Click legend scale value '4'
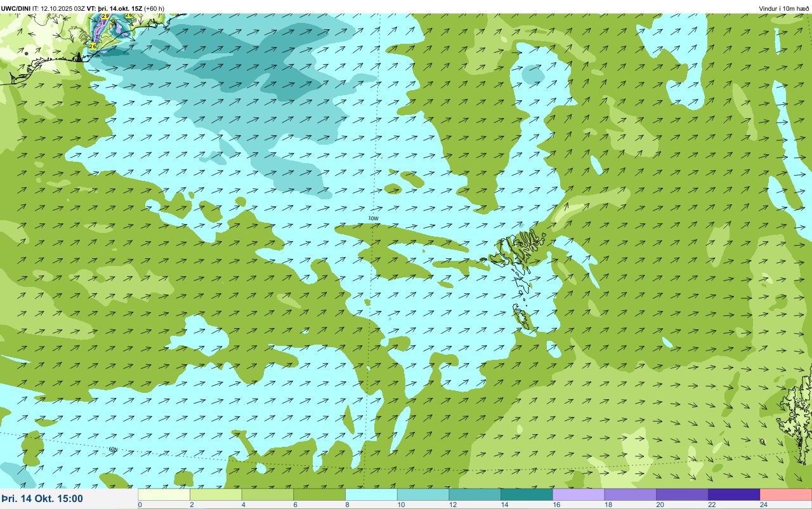The height and width of the screenshot is (509, 812). tap(243, 505)
